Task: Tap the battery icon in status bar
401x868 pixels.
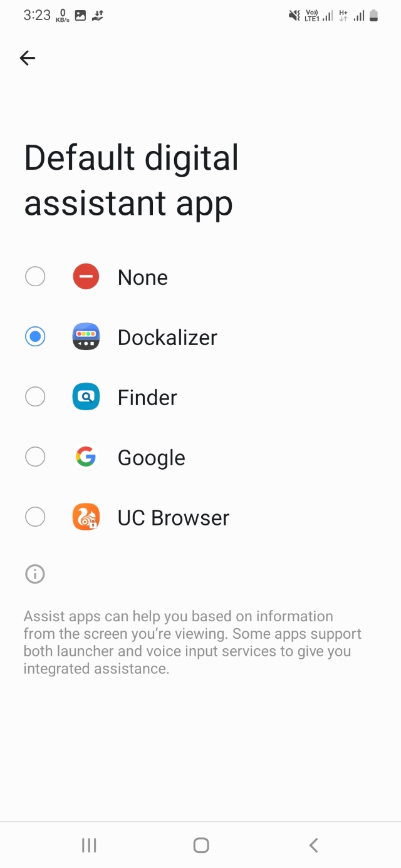Action: 374,16
